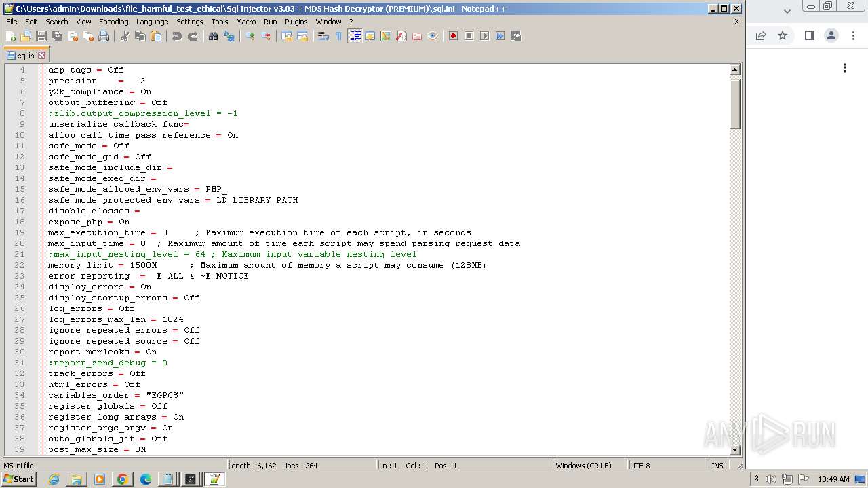Click the INS status bar indicator
The height and width of the screenshot is (488, 868).
tap(717, 466)
